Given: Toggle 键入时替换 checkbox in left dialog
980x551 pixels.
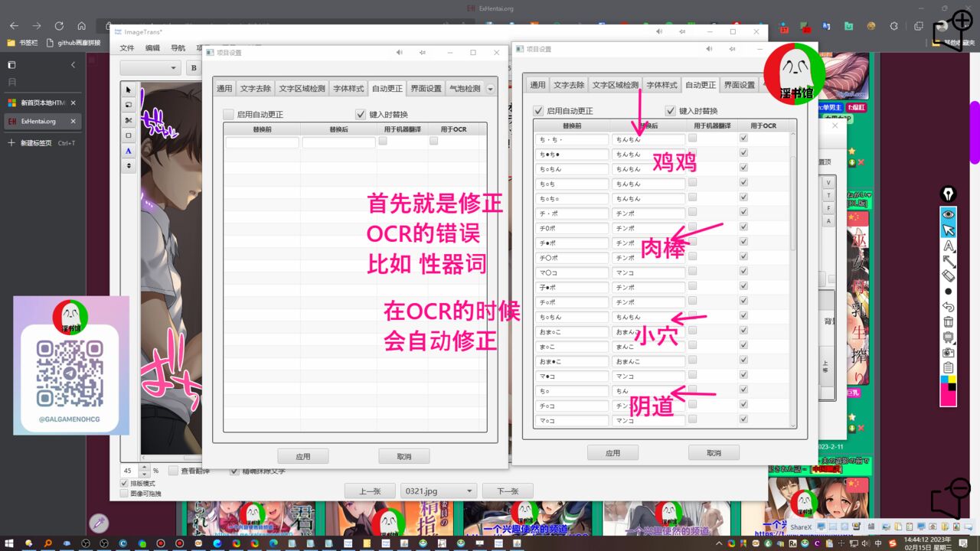Looking at the screenshot, I should (x=361, y=114).
